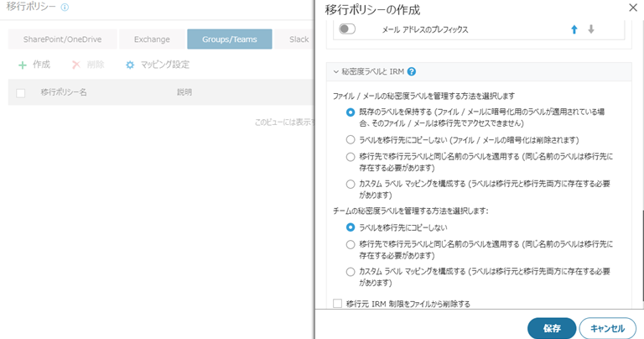Click the blue up arrow for メール アドレスのプレフィックス
The image size is (644, 339).
574,29
